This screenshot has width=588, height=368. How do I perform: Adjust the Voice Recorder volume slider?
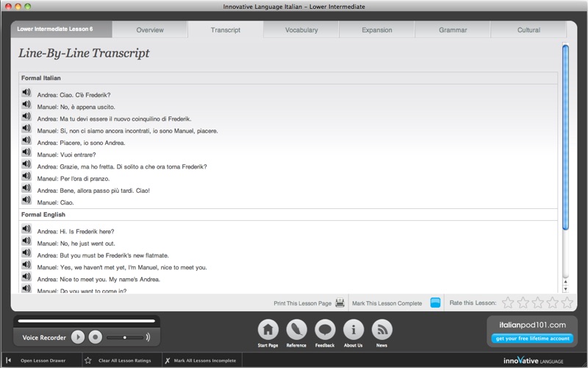(x=125, y=337)
